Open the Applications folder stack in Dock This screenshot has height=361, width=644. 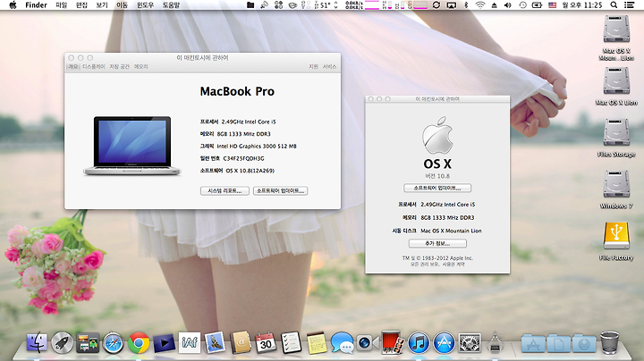coord(533,343)
